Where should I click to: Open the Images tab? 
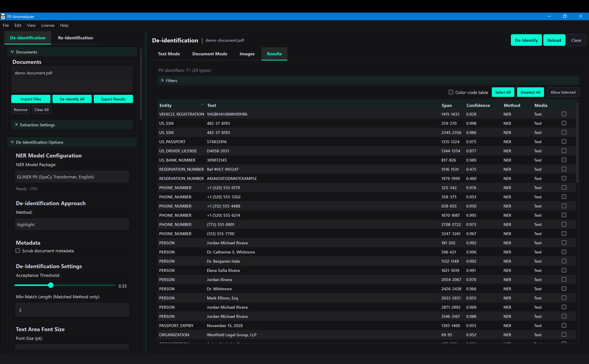click(247, 54)
